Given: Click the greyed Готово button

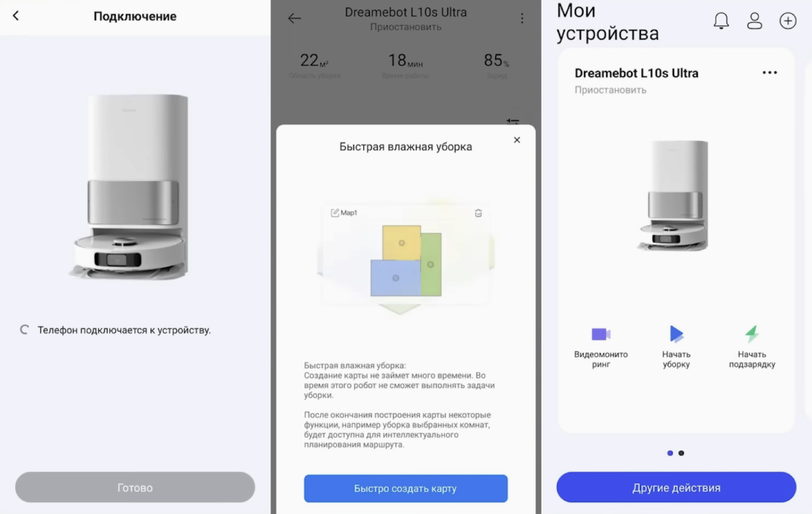Looking at the screenshot, I should click(135, 488).
